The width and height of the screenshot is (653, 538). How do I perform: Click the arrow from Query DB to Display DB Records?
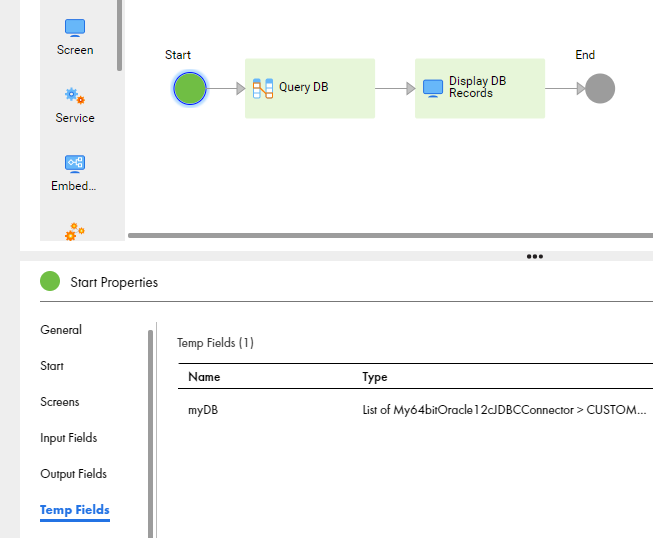click(395, 88)
